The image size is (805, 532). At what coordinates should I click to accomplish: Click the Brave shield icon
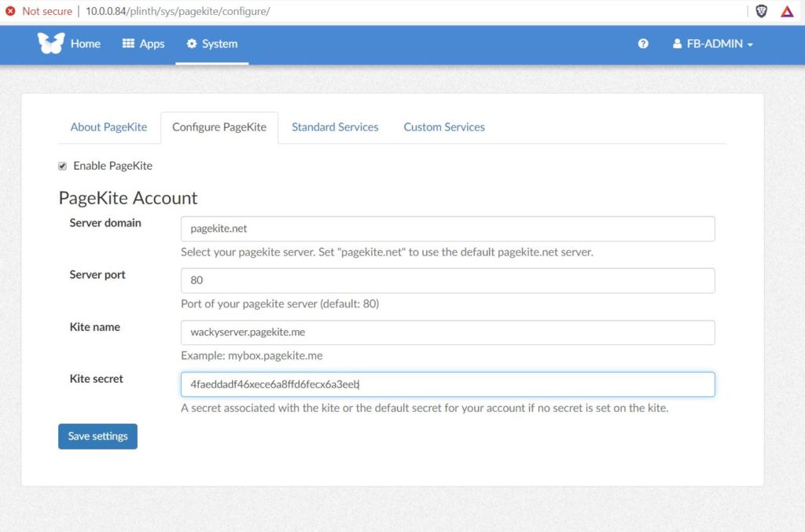click(761, 11)
